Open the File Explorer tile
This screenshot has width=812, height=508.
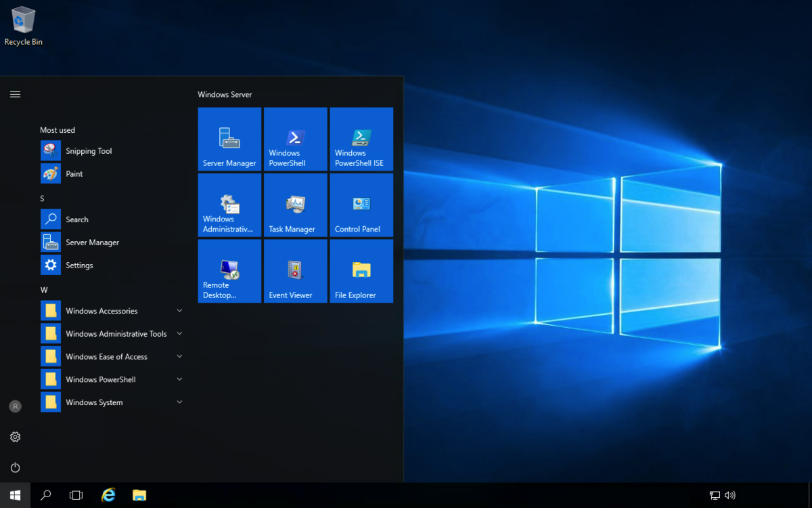(x=361, y=271)
